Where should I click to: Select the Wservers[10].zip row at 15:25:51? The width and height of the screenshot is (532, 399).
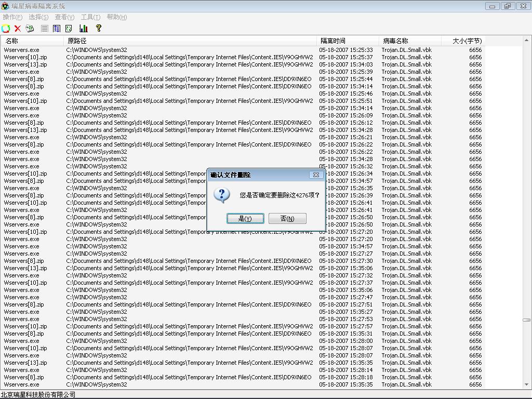pos(243,101)
